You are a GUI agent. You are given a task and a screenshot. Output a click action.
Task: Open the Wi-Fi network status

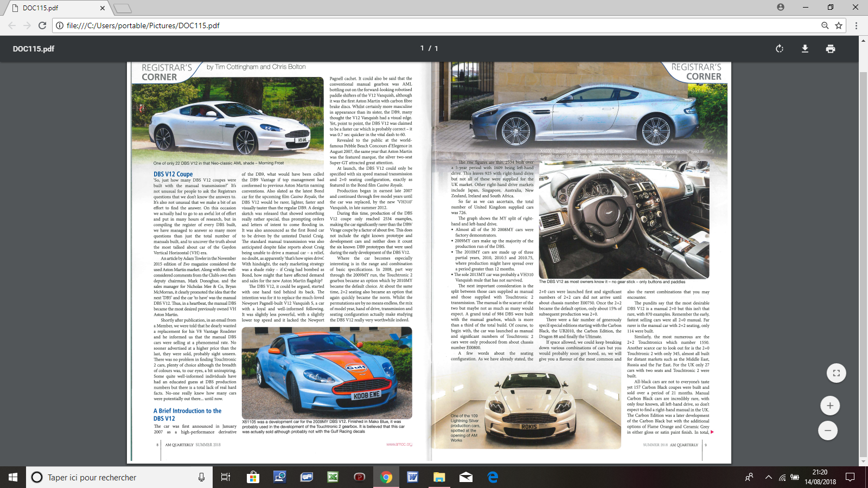point(782,477)
